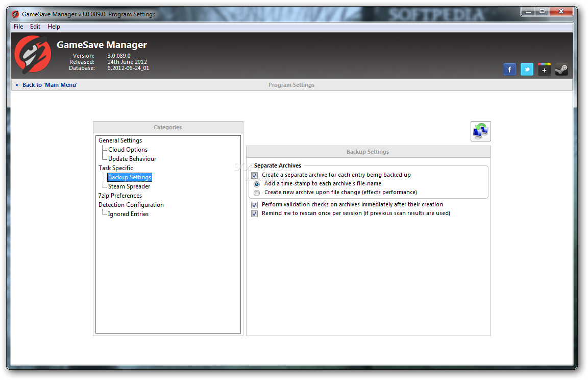588x380 pixels.
Task: Select 7zip Preferences category
Action: tap(120, 196)
